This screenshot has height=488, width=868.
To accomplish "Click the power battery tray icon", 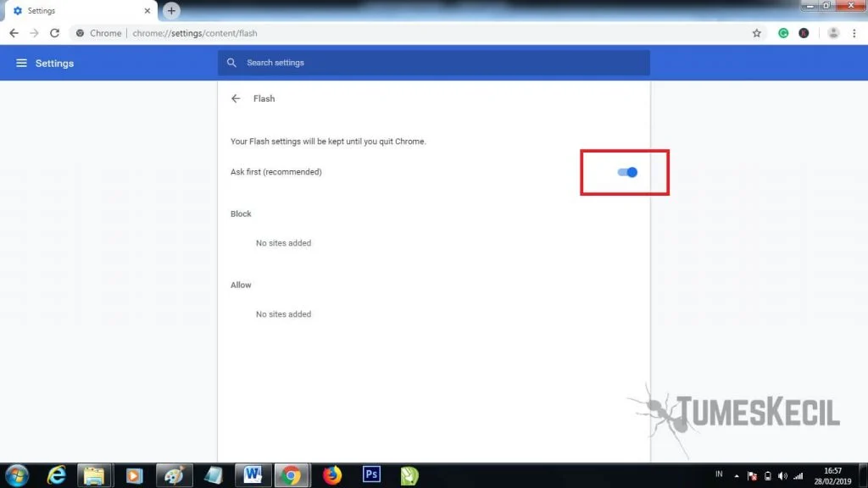I will 767,476.
